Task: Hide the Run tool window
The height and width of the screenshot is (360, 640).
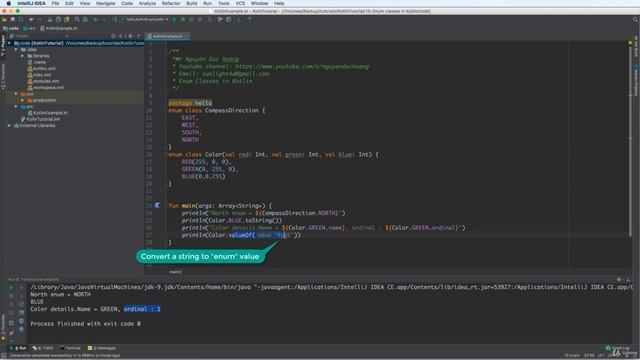Action: (x=628, y=280)
